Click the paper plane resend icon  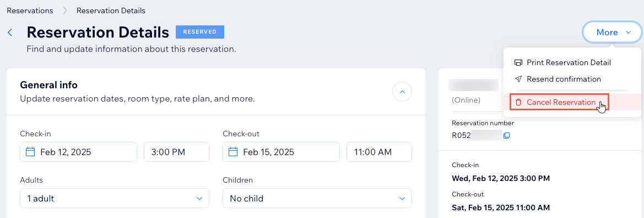click(x=518, y=79)
